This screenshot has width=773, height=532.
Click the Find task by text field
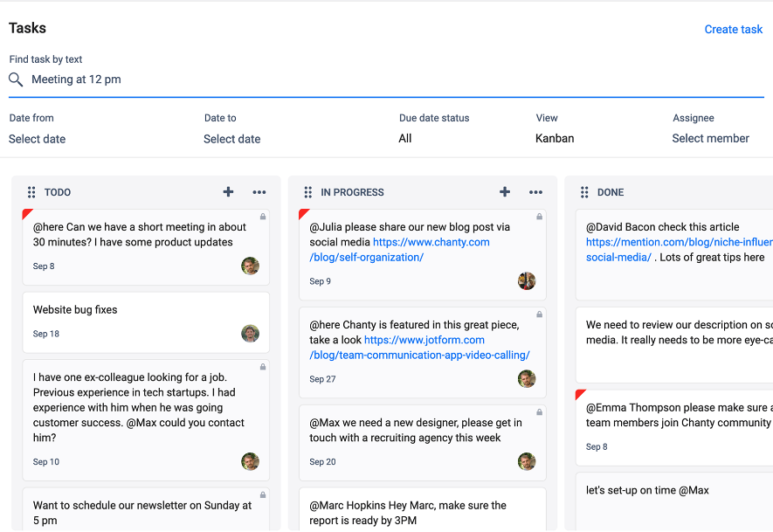point(386,79)
